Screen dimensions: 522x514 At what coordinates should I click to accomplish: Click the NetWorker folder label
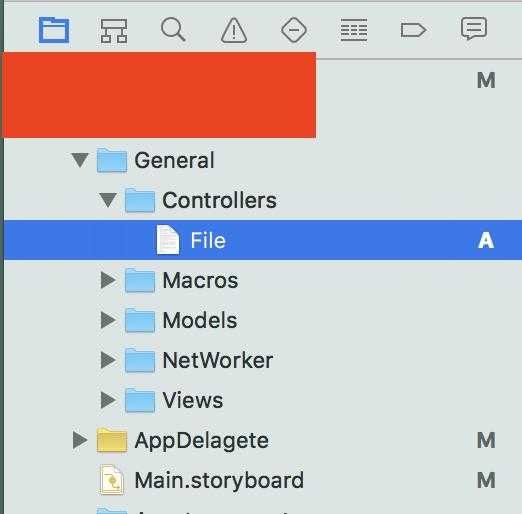[218, 360]
